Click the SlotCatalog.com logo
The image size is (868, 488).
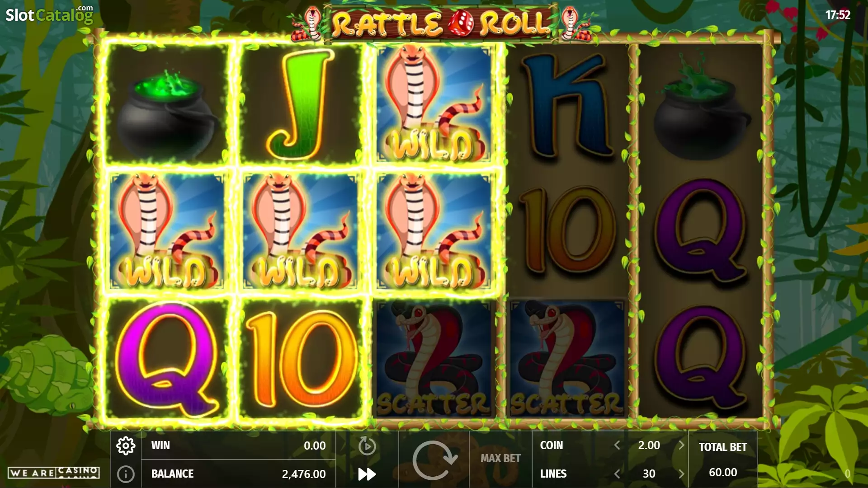(x=49, y=14)
